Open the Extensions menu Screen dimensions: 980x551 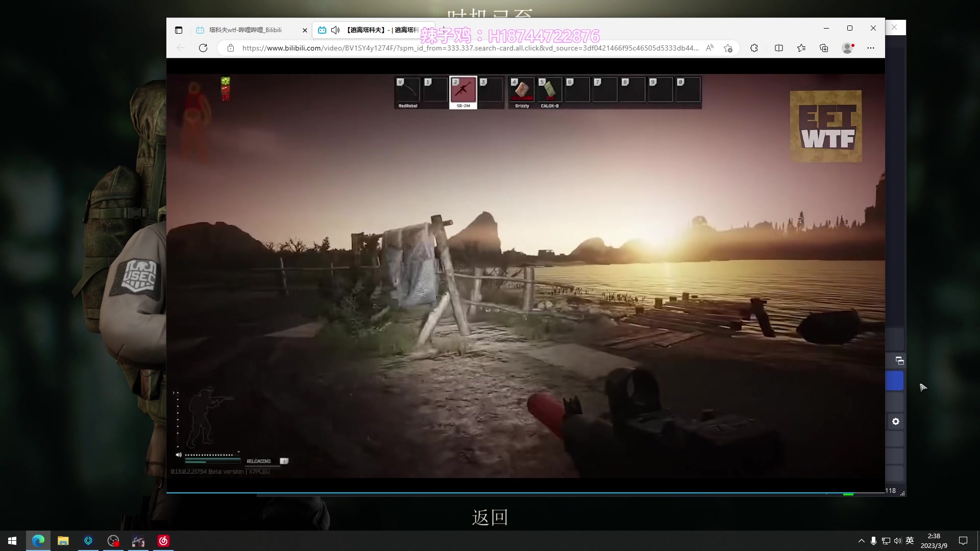[x=754, y=48]
